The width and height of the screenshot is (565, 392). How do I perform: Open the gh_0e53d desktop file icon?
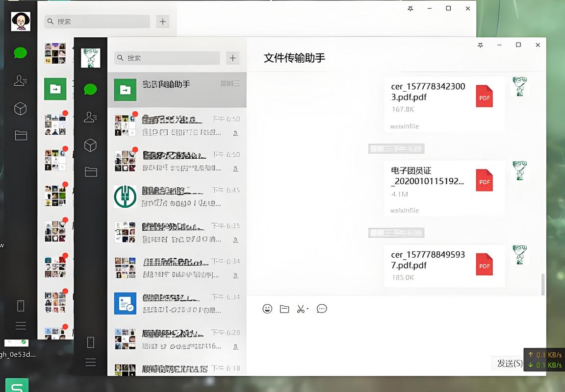point(17,348)
